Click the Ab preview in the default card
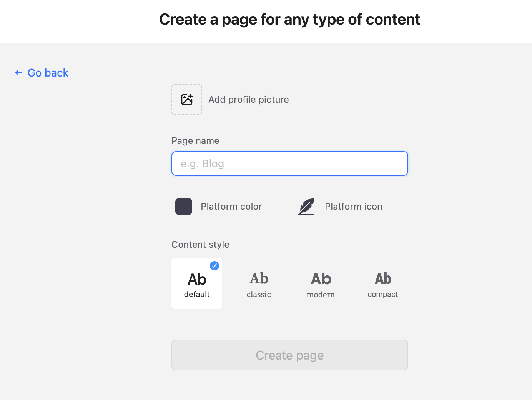Viewport: 532px width, 400px height. [197, 279]
